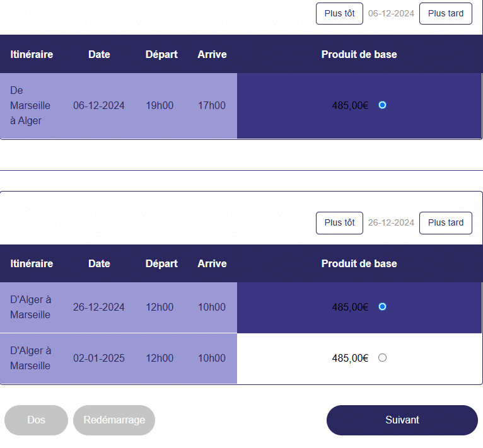483x448 pixels.
Task: Click 12h00 departure in 26-12-2024 row
Action: click(160, 307)
